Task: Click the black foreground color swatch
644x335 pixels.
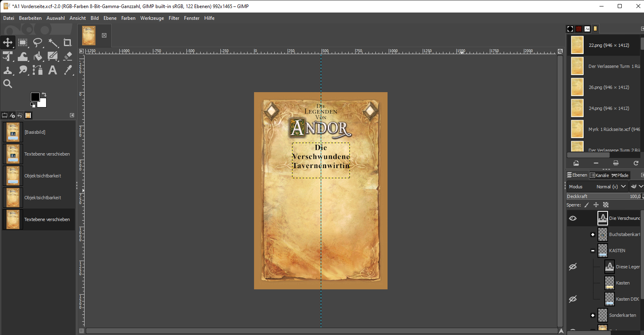Action: (x=34, y=97)
